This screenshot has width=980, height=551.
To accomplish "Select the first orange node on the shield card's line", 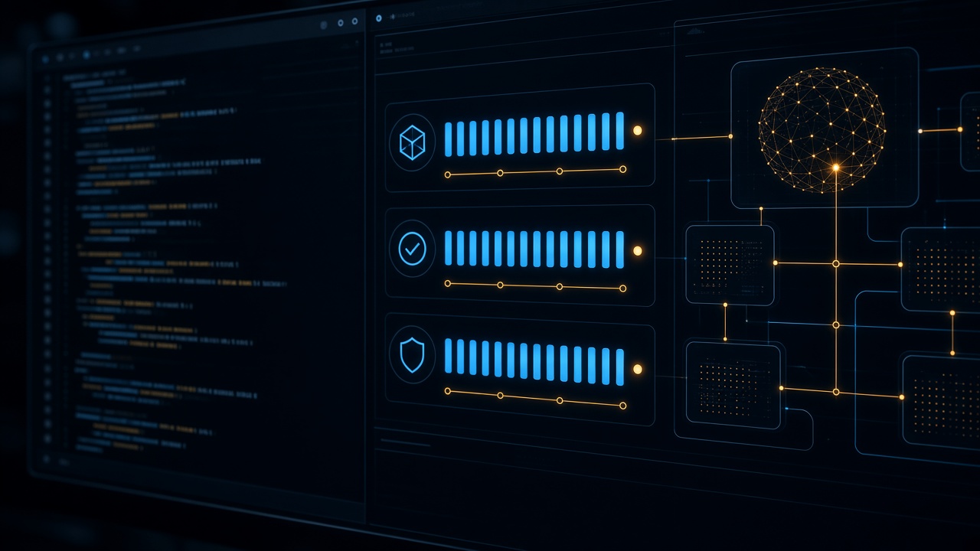I will point(448,391).
